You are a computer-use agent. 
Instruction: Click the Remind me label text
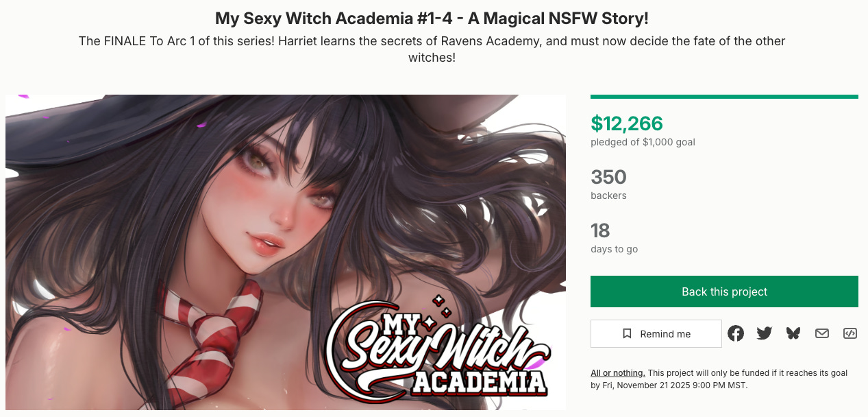tap(665, 334)
